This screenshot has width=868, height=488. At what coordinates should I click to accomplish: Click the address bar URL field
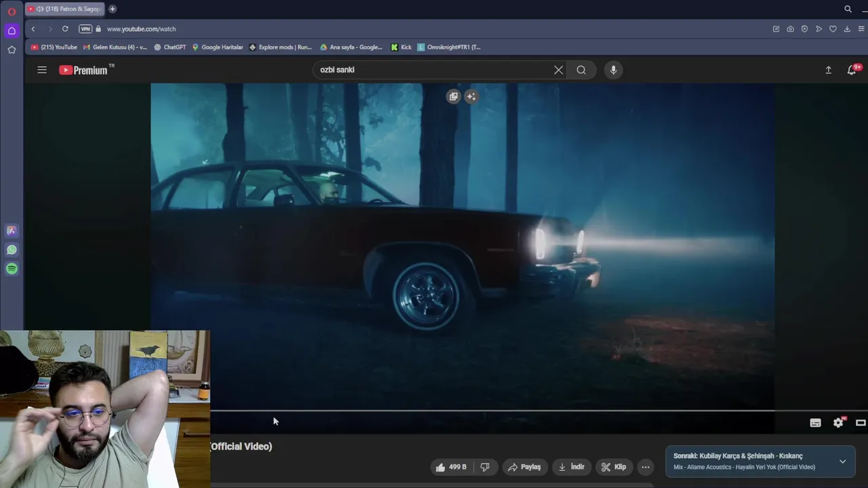point(434,28)
